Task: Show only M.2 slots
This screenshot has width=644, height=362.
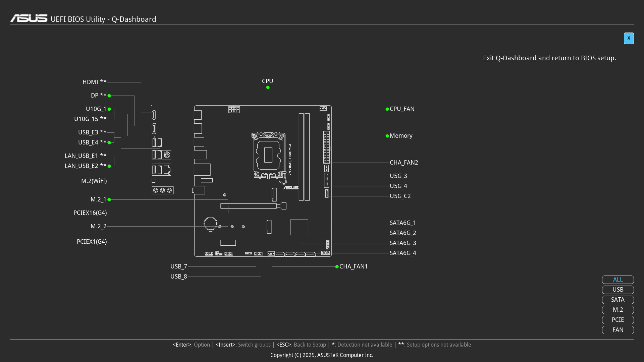Action: click(x=618, y=310)
